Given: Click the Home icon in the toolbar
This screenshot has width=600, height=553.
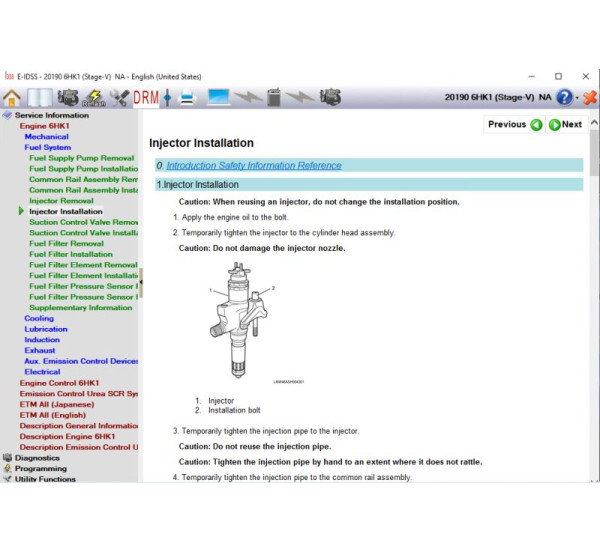Looking at the screenshot, I should coord(12,97).
